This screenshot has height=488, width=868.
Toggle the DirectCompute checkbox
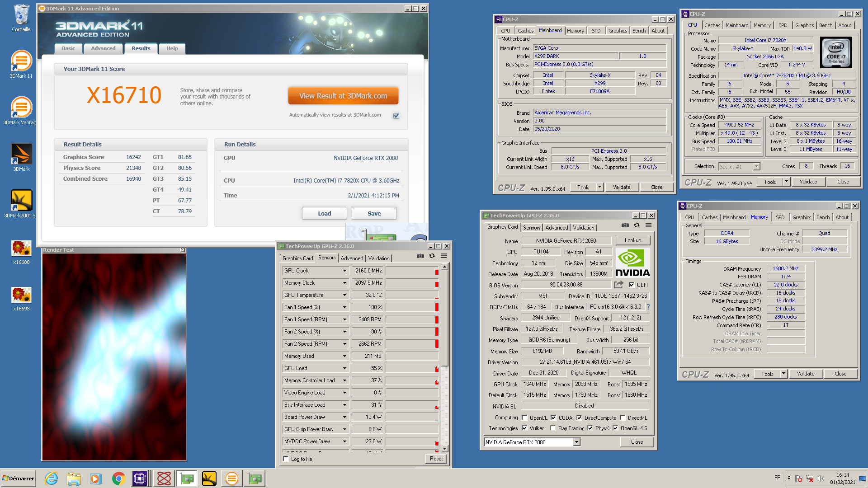coord(579,418)
